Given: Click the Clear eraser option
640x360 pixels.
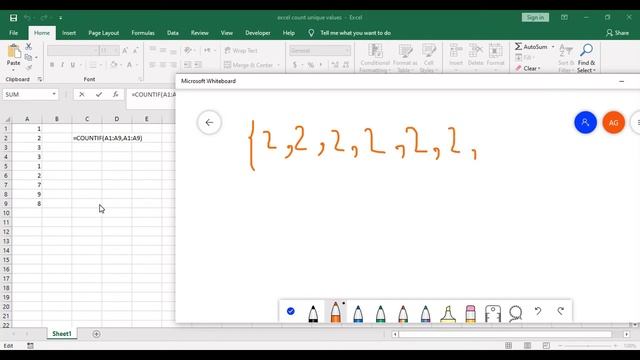Looking at the screenshot, I should (x=527, y=68).
